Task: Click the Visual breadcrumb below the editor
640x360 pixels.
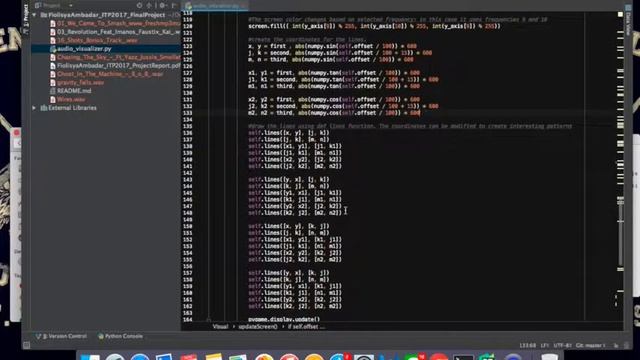Action: [220, 327]
